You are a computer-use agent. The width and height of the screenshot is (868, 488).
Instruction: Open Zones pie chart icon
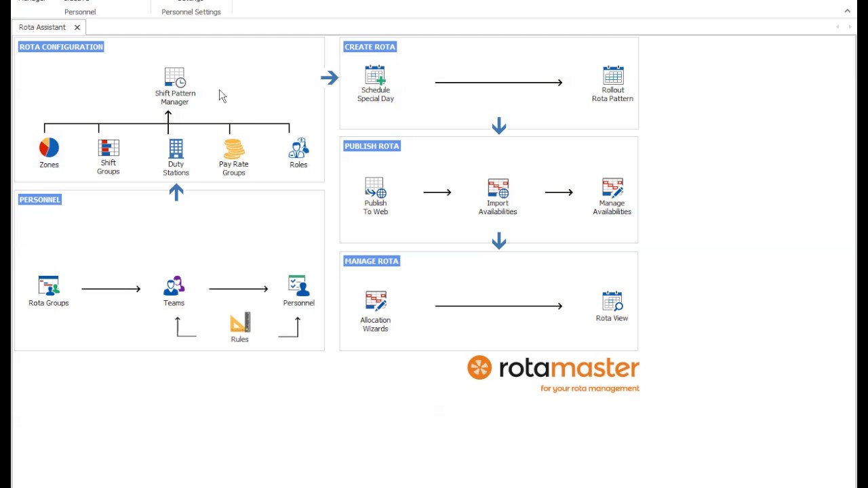tap(49, 148)
